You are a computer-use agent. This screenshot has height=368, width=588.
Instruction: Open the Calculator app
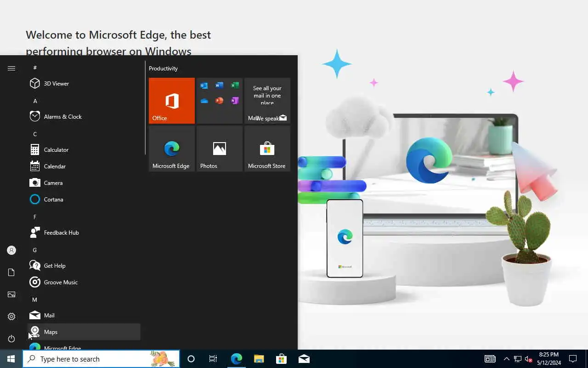point(84,149)
